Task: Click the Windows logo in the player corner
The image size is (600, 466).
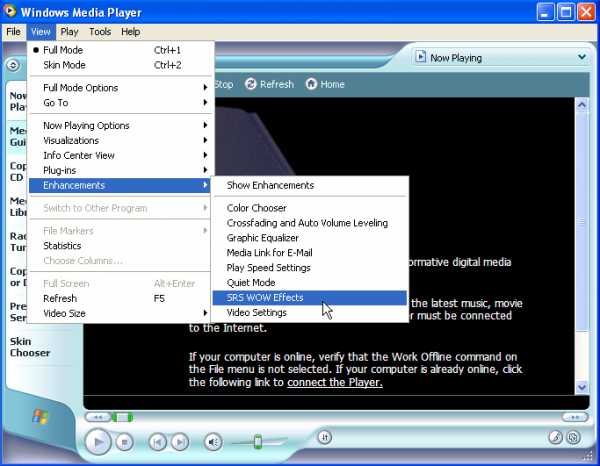Action: coord(40,417)
